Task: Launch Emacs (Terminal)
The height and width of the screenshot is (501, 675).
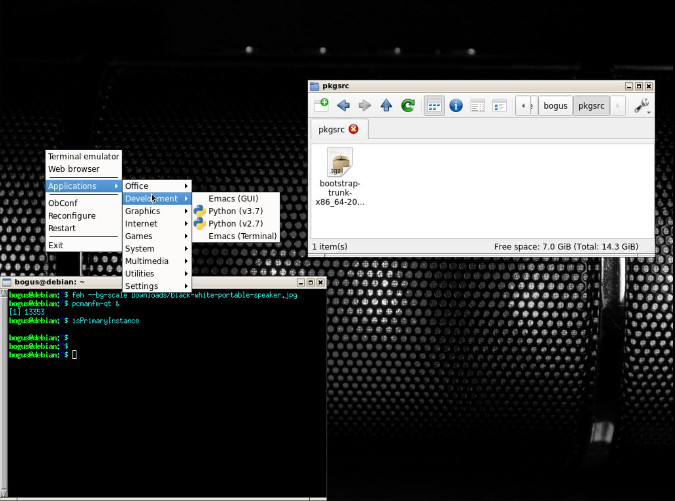Action: (x=236, y=236)
